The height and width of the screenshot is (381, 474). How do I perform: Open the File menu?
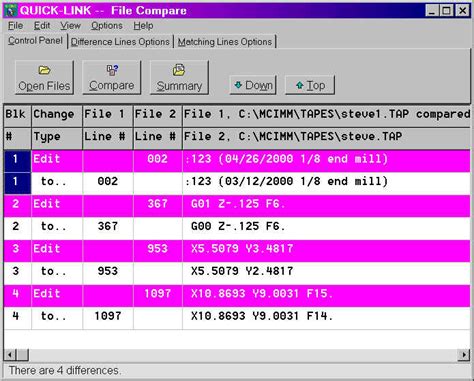pos(15,26)
